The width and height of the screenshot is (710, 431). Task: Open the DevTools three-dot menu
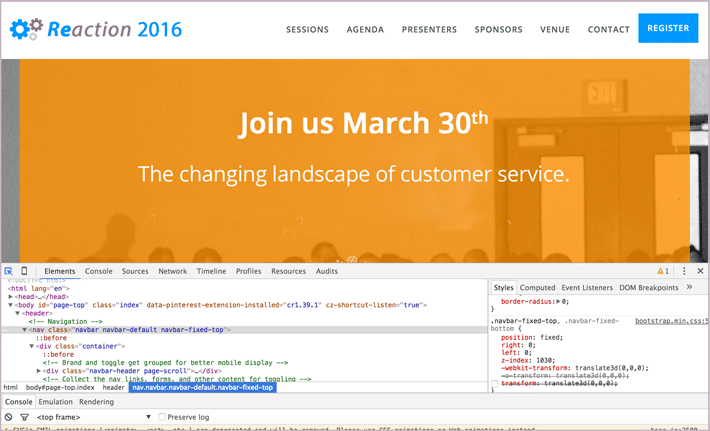point(684,271)
